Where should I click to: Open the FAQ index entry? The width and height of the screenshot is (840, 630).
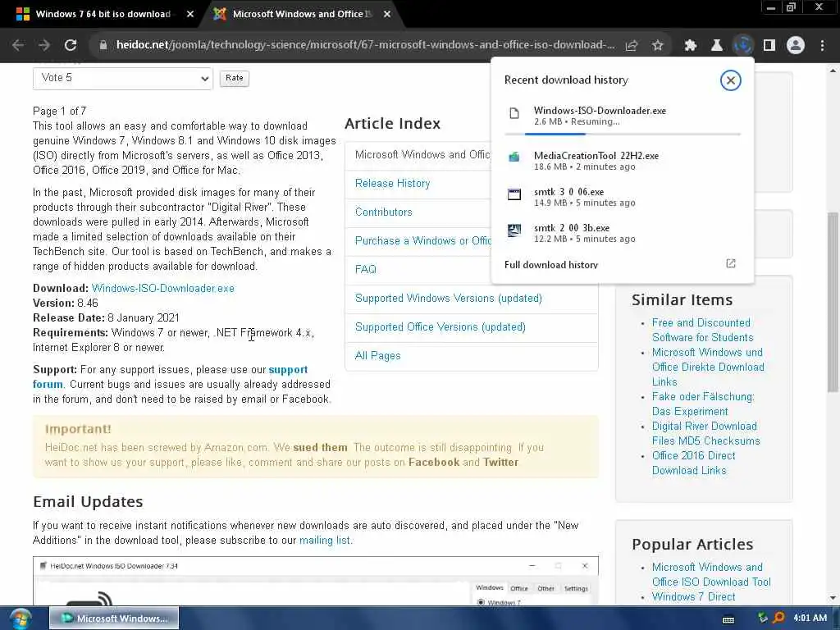coord(365,269)
